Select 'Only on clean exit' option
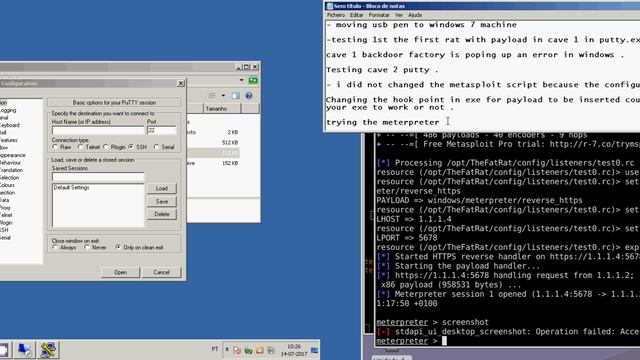640x360 pixels. click(x=118, y=247)
